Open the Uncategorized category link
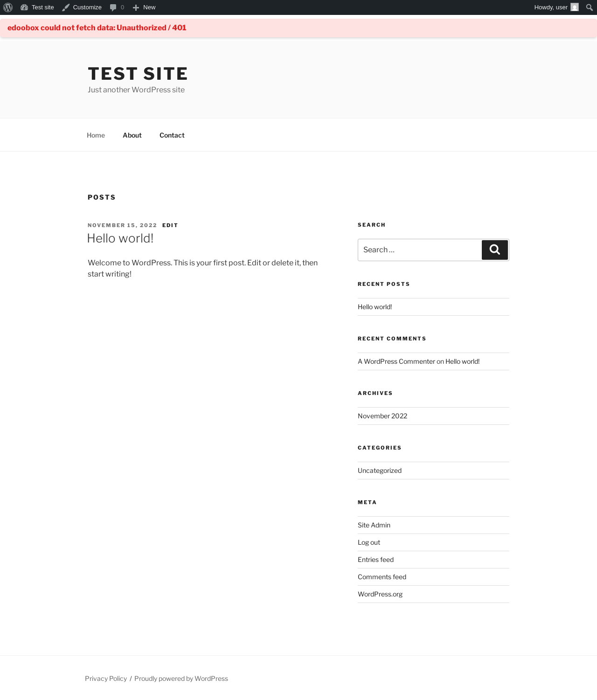Image resolution: width=597 pixels, height=700 pixels. [x=379, y=471]
